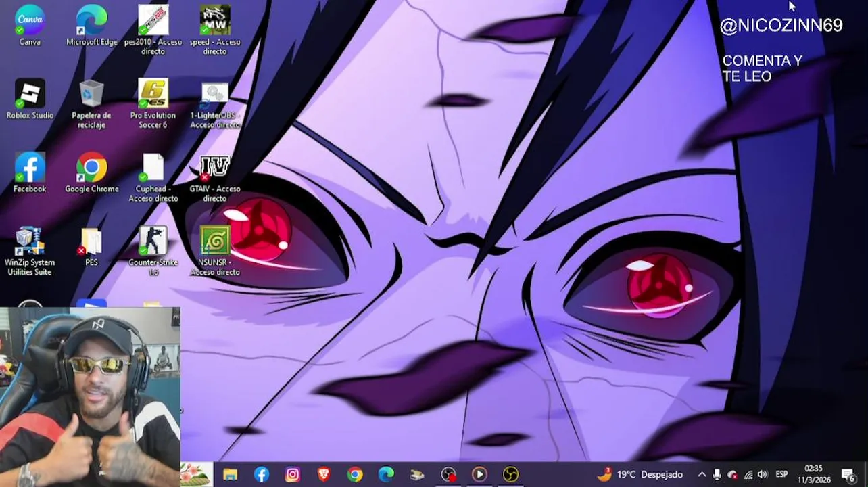Open Google Chrome from the taskbar
The height and width of the screenshot is (487, 868).
click(355, 474)
